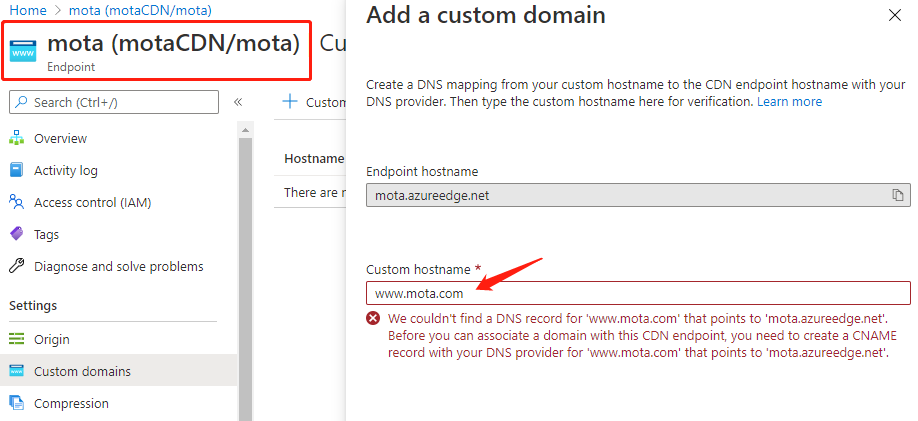918x421 pixels.
Task: Click the Custom hostname input www.mota.com
Action: [x=638, y=293]
